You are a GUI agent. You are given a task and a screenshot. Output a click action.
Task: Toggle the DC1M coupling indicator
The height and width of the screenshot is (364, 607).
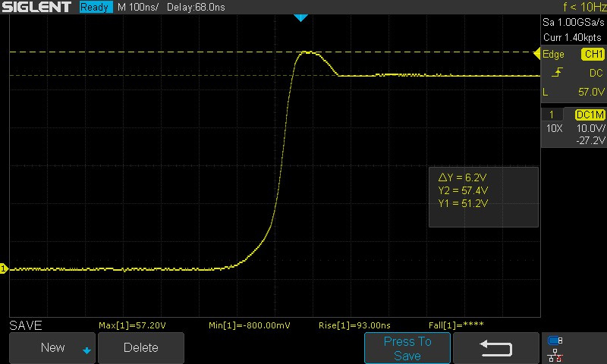(x=590, y=115)
